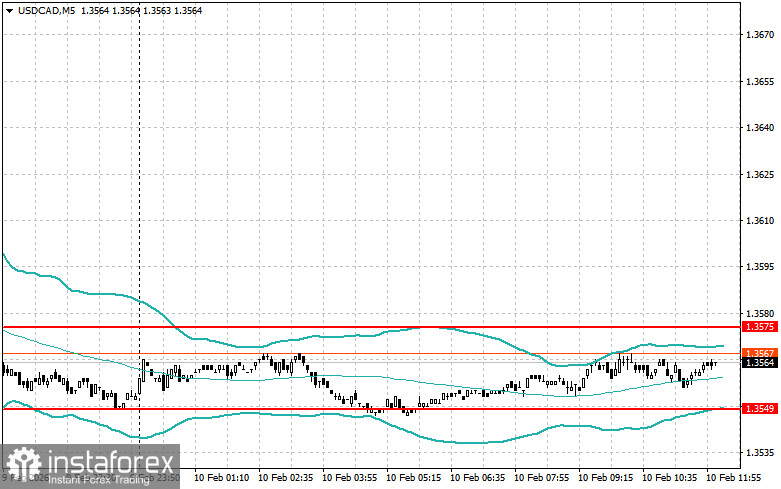Click the 10 Feb 10:35 time label

[x=669, y=478]
